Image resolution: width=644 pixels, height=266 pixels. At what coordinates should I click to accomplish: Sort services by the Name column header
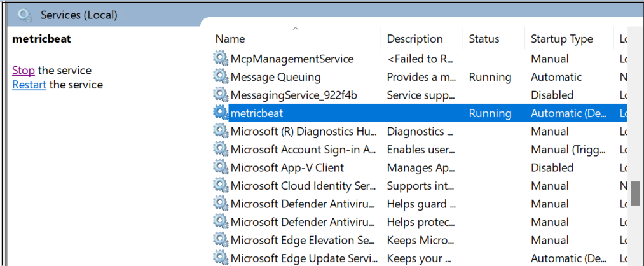tap(230, 39)
